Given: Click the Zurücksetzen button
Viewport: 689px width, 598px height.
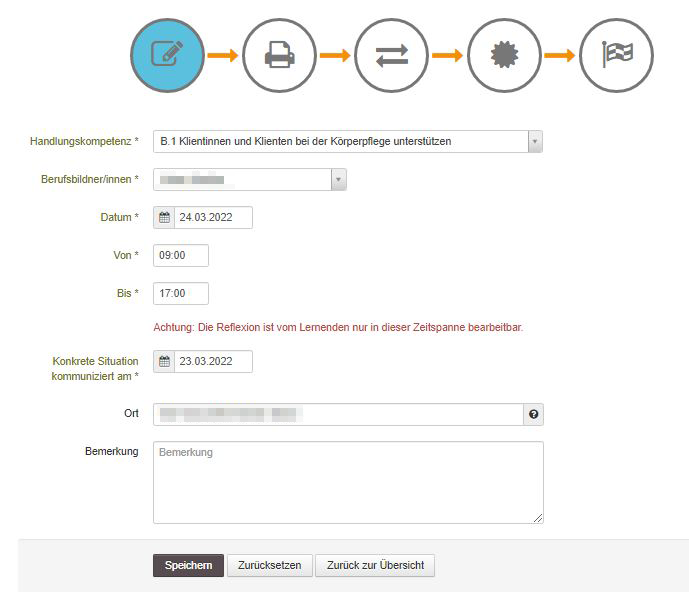Looking at the screenshot, I should point(270,566).
